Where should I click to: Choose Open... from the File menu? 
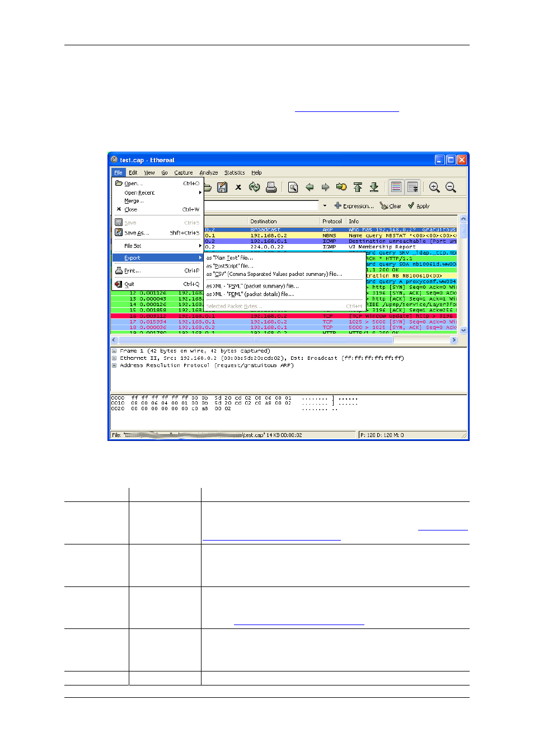coord(158,184)
